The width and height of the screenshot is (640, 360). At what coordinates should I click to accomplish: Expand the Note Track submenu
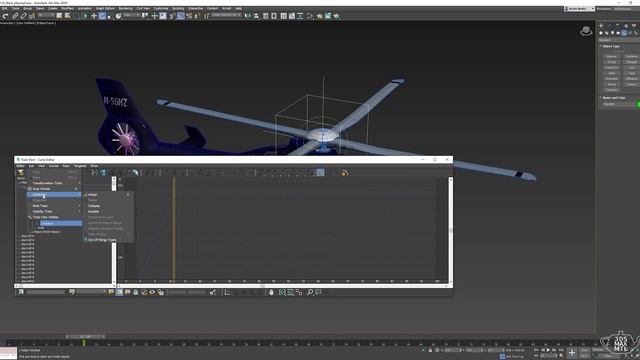55,206
